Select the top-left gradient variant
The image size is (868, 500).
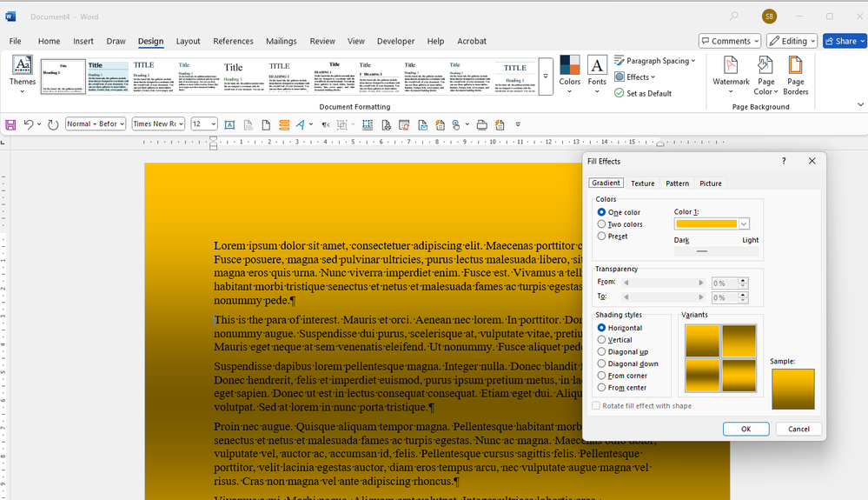pos(703,341)
